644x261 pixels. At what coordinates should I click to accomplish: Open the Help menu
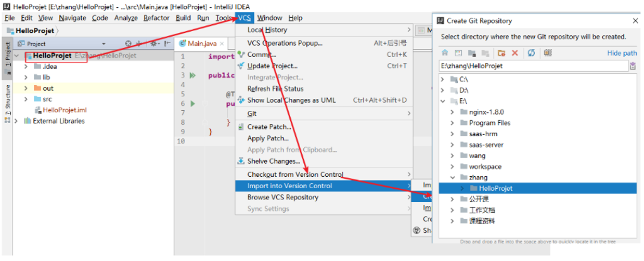click(295, 18)
